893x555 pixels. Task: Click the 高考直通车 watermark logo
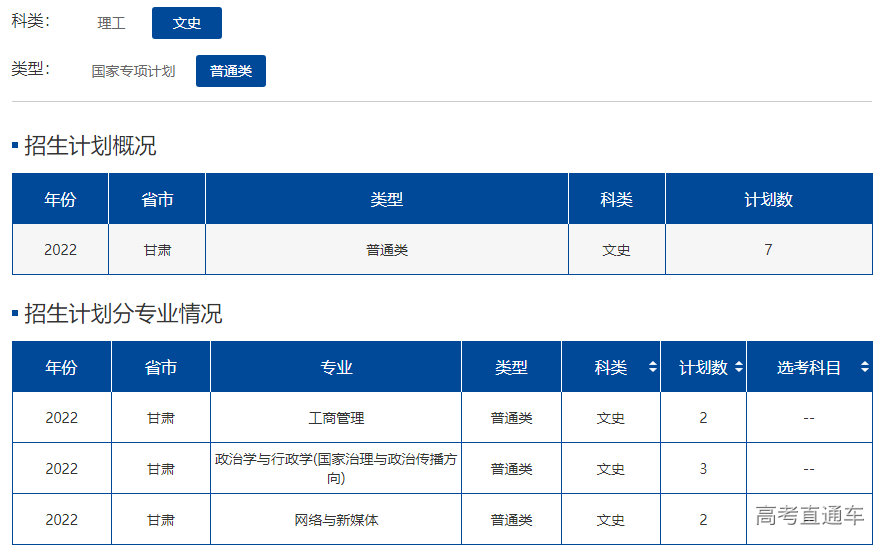(809, 516)
